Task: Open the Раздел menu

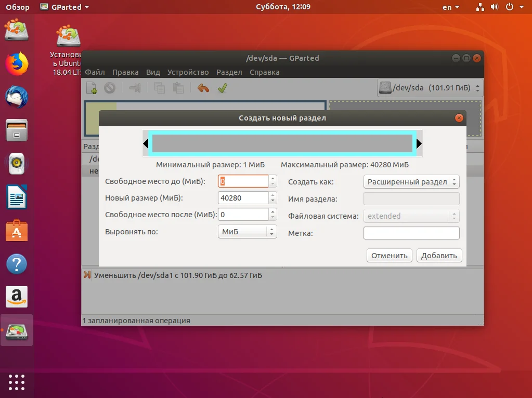Action: [x=229, y=72]
